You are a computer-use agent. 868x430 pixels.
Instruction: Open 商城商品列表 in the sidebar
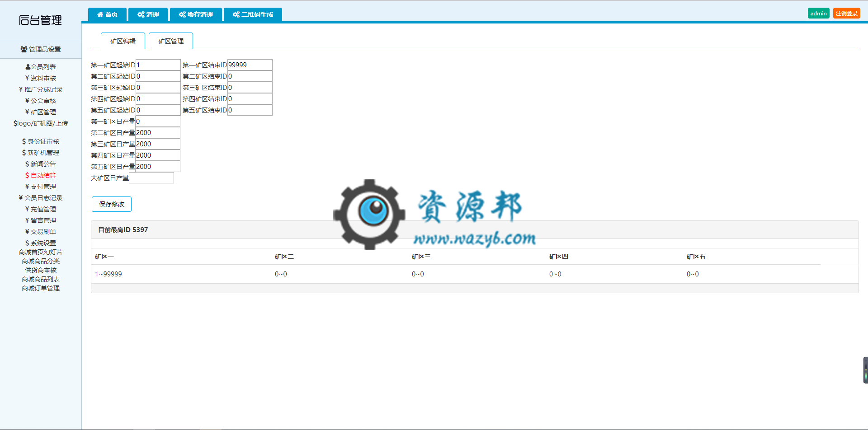(x=41, y=279)
